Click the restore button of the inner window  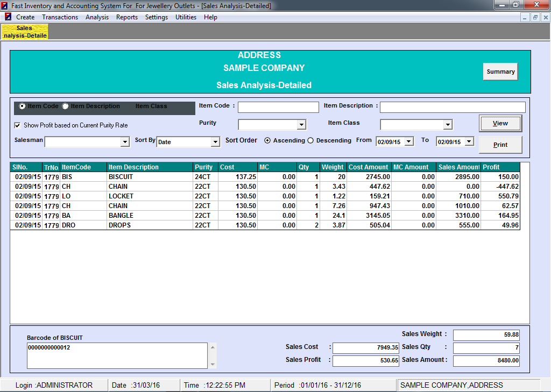tap(535, 17)
